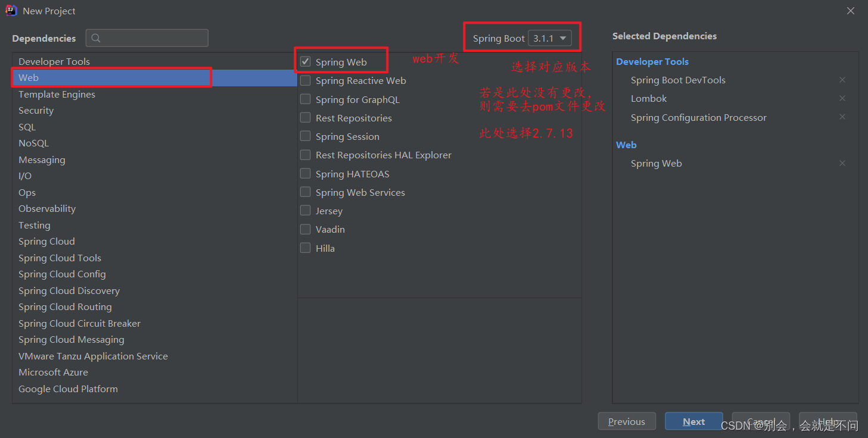Check Spring for GraphQL
This screenshot has width=868, height=438.
pyautogui.click(x=306, y=99)
